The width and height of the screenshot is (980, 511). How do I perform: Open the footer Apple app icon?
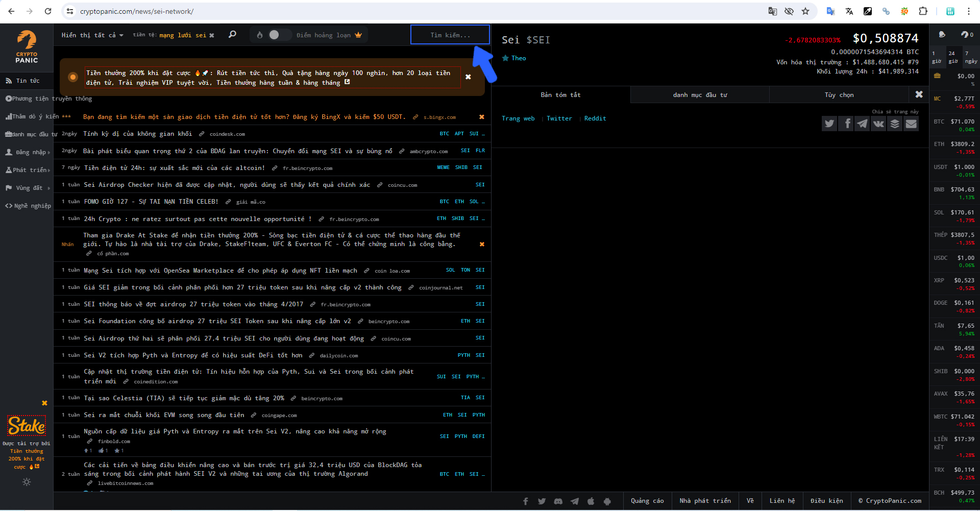click(591, 501)
